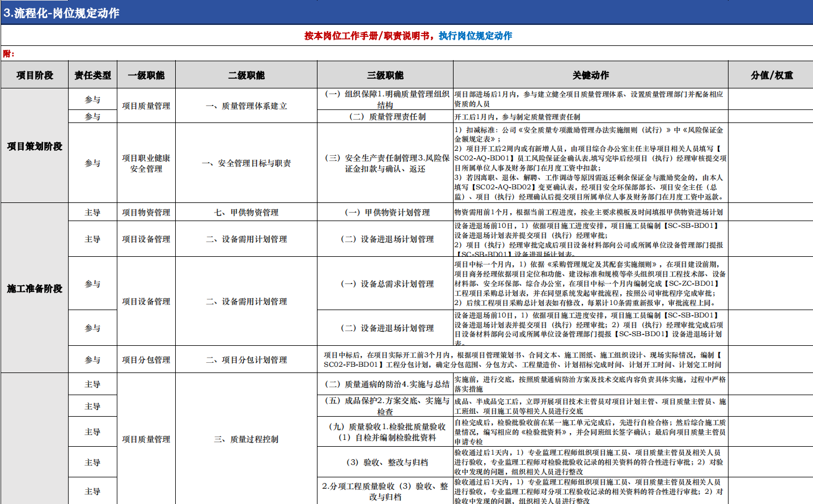
Task: Click "主导" in the 分项工程质量验收 row
Action: (92, 492)
